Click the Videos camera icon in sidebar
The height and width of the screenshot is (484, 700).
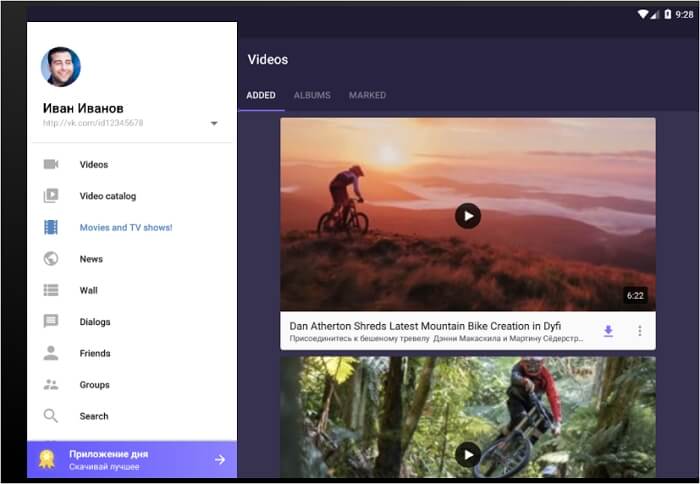[x=51, y=165]
